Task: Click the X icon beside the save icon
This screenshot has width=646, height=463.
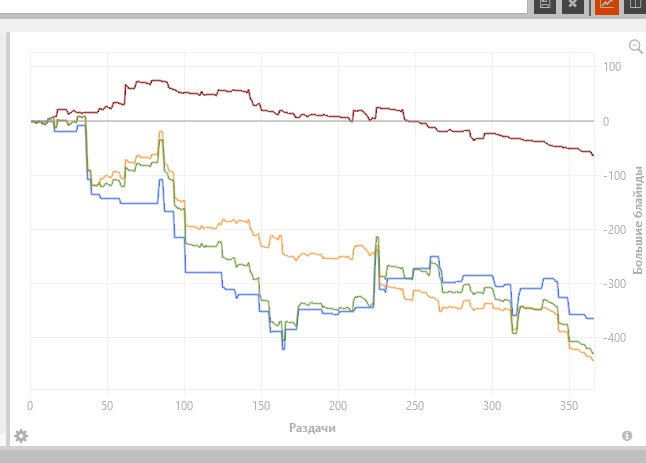Action: tap(572, 4)
